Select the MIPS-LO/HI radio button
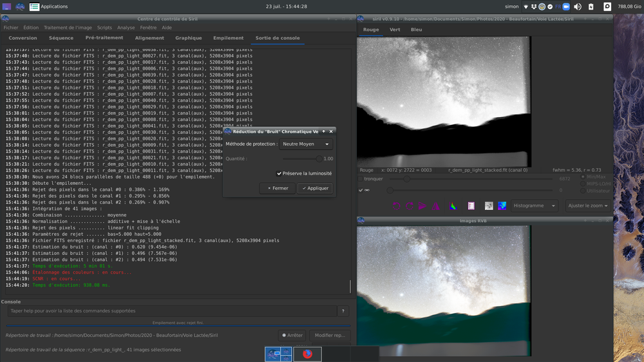The width and height of the screenshot is (644, 362). [x=583, y=184]
